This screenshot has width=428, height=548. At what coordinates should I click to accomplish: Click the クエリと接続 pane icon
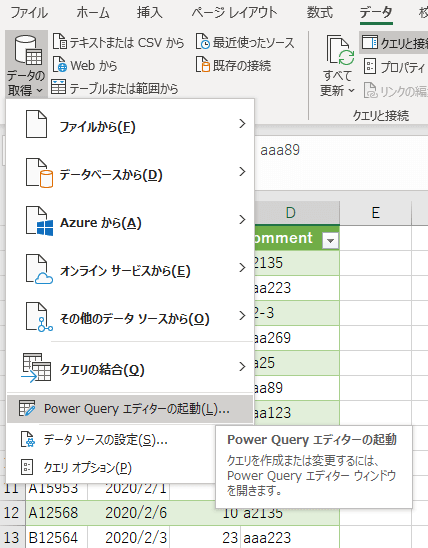coord(369,42)
